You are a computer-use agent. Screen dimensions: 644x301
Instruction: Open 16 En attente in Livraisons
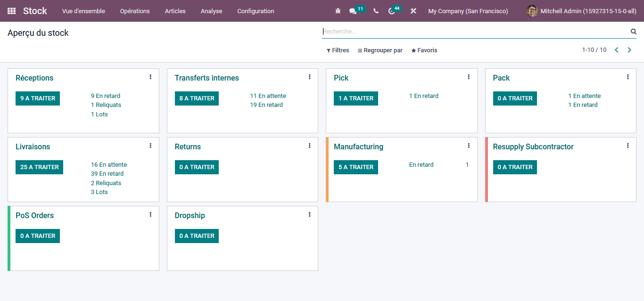109,165
